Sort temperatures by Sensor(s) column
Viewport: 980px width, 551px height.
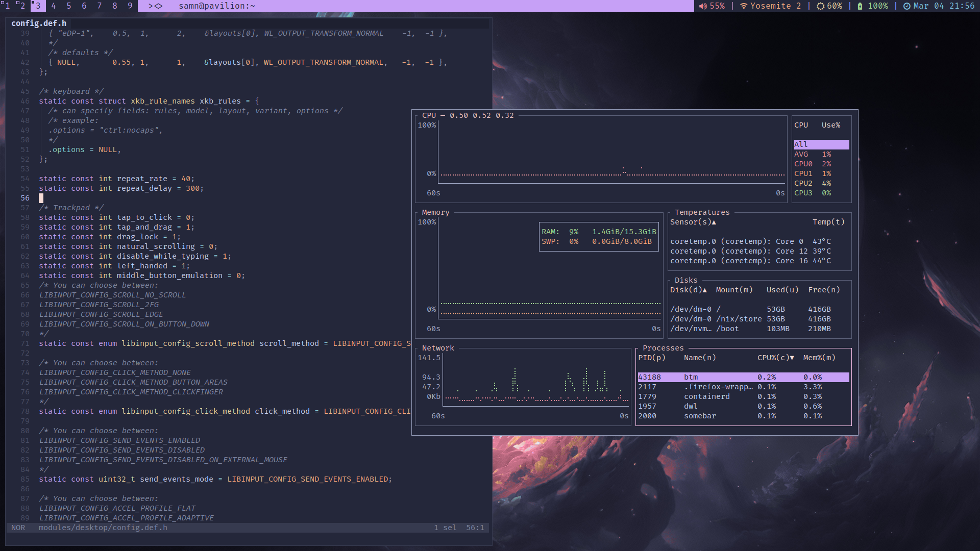coord(693,222)
